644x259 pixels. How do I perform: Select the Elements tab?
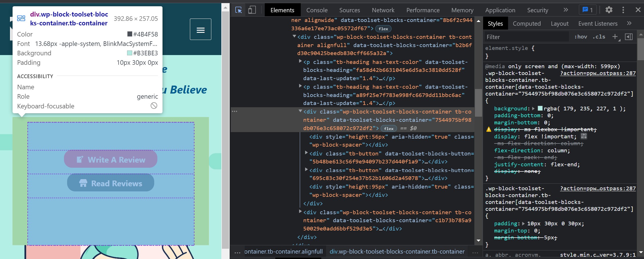click(282, 10)
